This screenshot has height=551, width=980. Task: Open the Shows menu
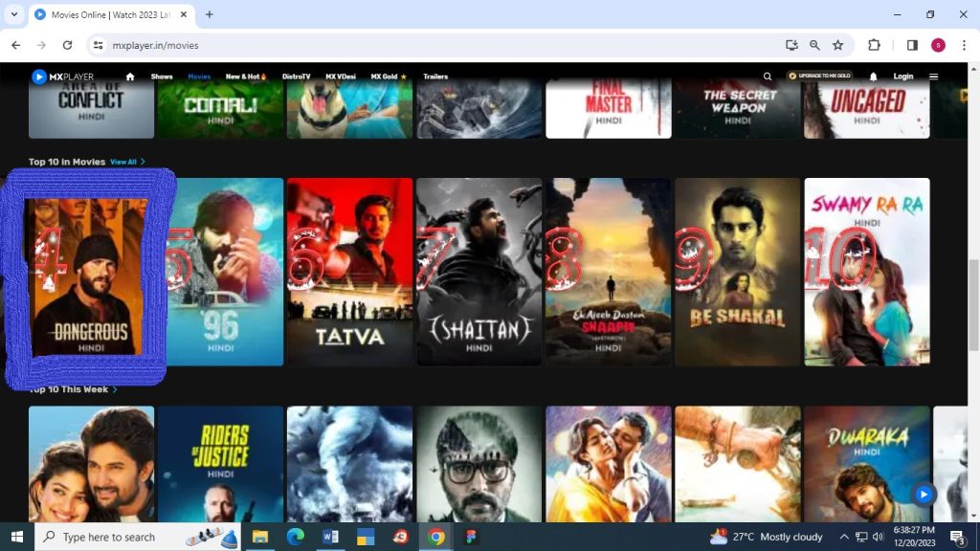coord(161,77)
